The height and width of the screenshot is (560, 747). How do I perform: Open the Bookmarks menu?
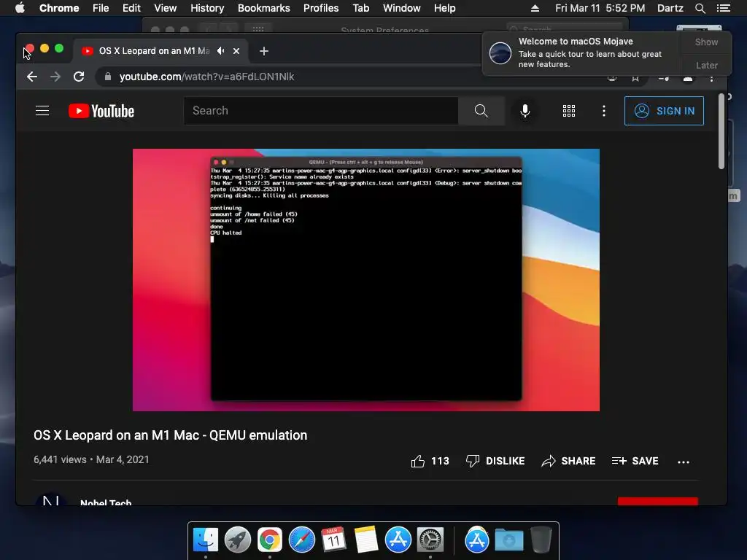click(x=264, y=8)
